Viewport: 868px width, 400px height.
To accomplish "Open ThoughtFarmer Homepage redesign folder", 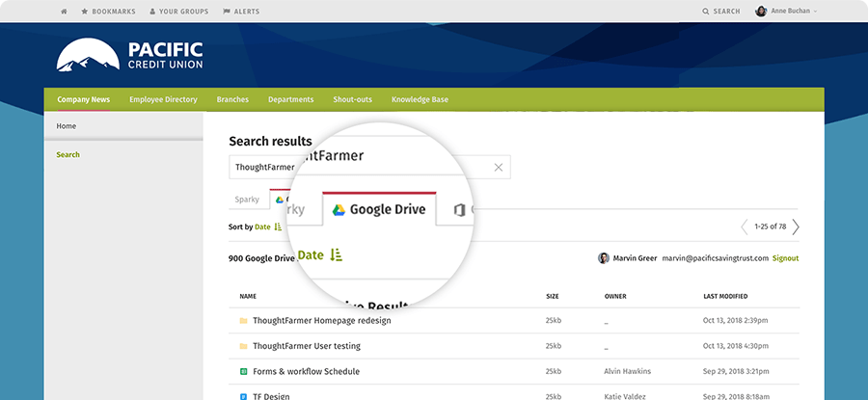I will point(321,321).
